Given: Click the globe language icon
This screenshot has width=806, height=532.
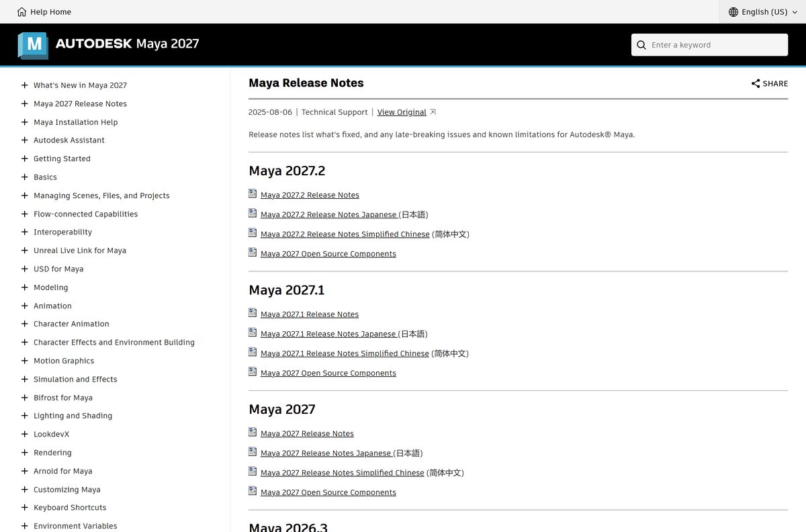Looking at the screenshot, I should pyautogui.click(x=733, y=11).
